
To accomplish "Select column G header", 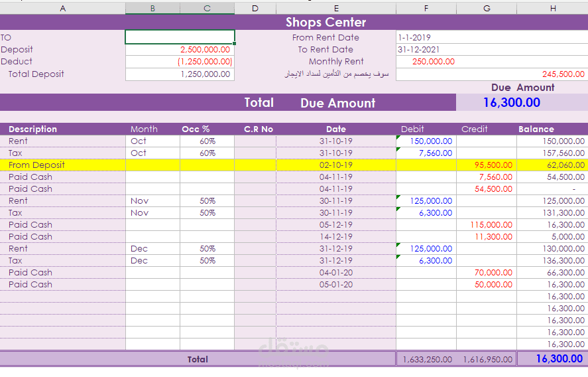I will coord(487,8).
